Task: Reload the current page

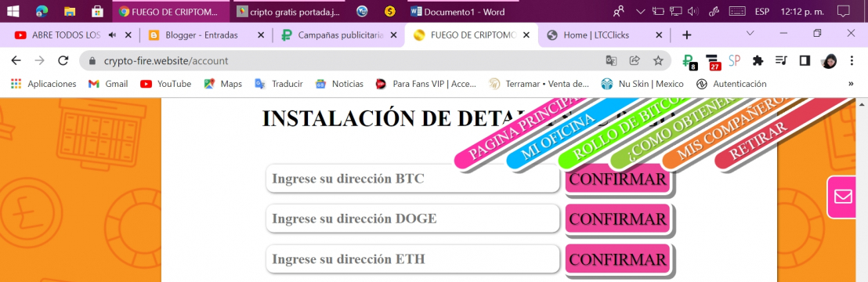Action: coord(63,60)
